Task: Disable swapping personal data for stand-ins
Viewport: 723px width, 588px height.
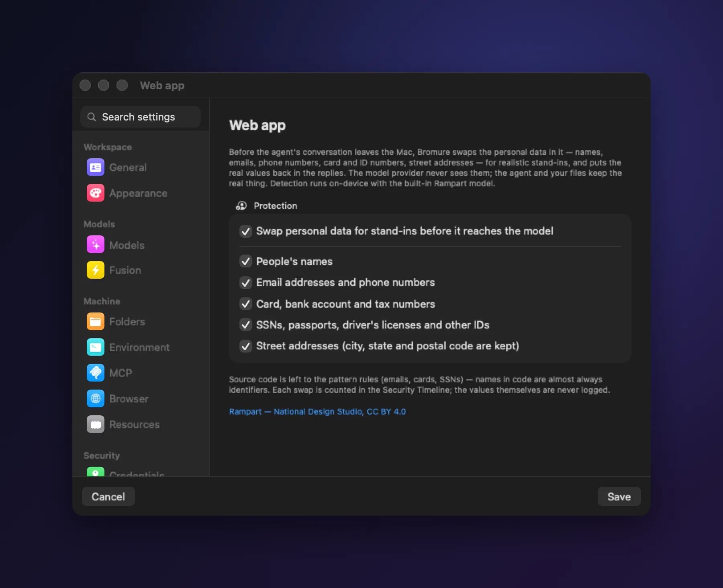Action: [x=245, y=231]
